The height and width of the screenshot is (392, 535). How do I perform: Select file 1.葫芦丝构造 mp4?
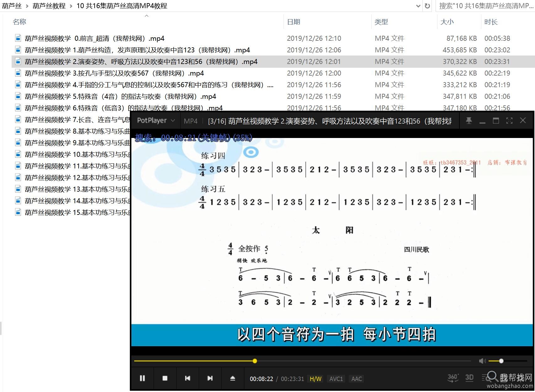coord(137,50)
